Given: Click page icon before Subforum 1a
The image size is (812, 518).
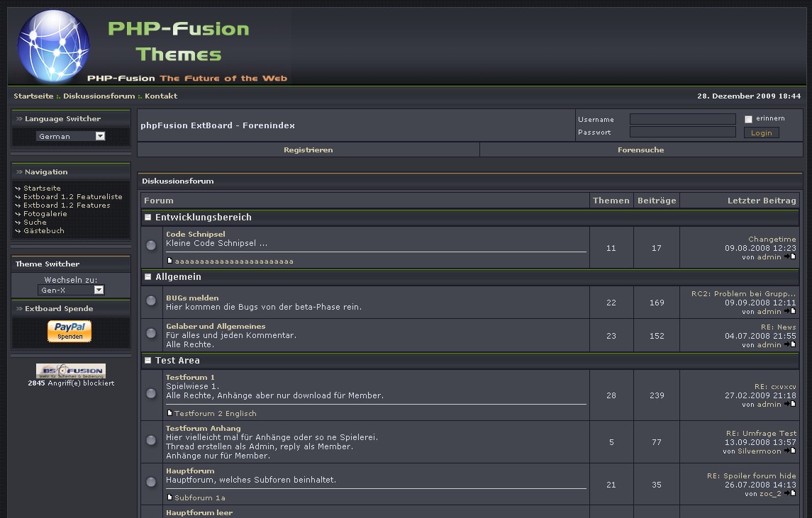Looking at the screenshot, I should pos(169,497).
